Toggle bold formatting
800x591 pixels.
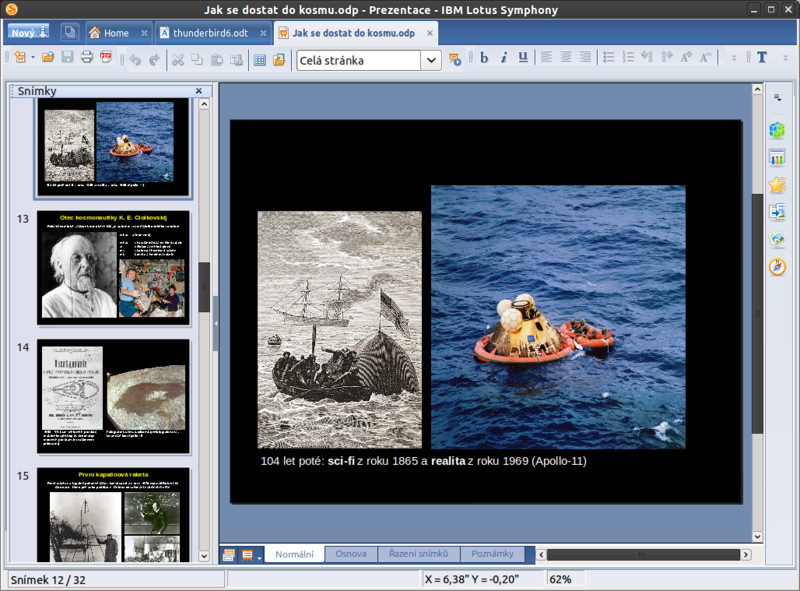tap(484, 58)
